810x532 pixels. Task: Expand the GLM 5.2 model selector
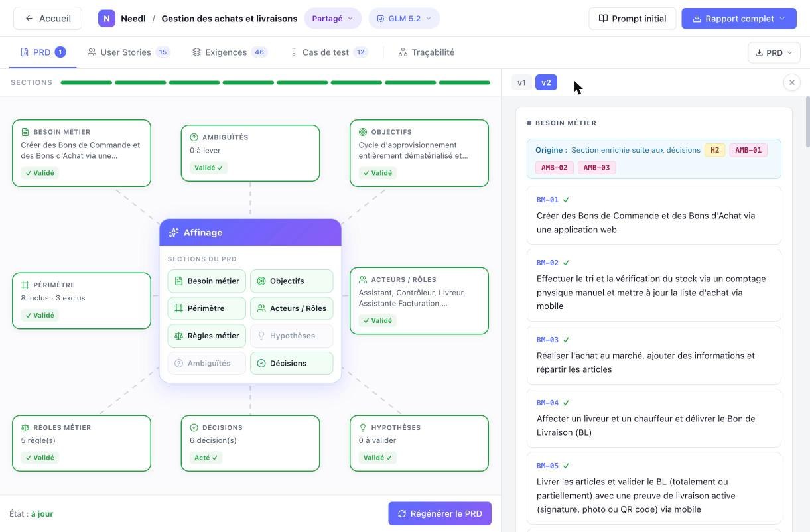[404, 19]
